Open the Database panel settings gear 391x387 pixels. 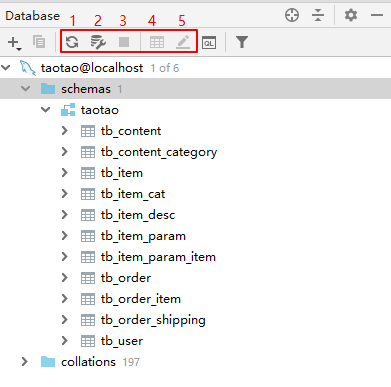coord(351,15)
